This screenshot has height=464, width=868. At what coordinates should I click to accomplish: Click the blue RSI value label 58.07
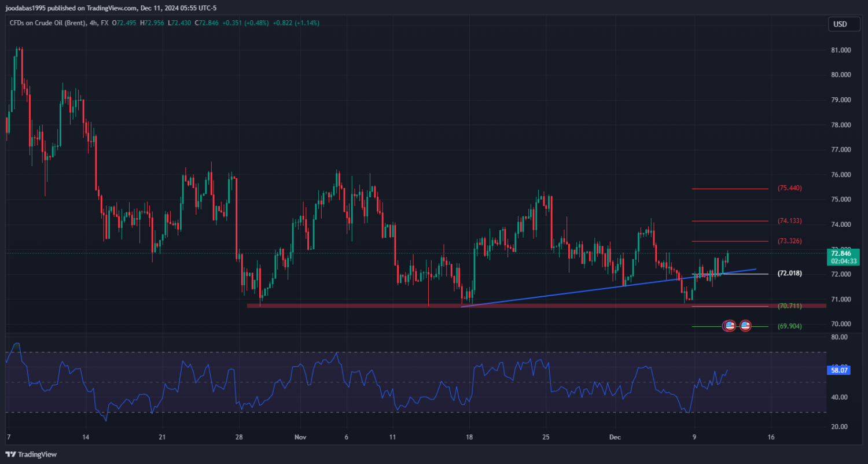(839, 370)
